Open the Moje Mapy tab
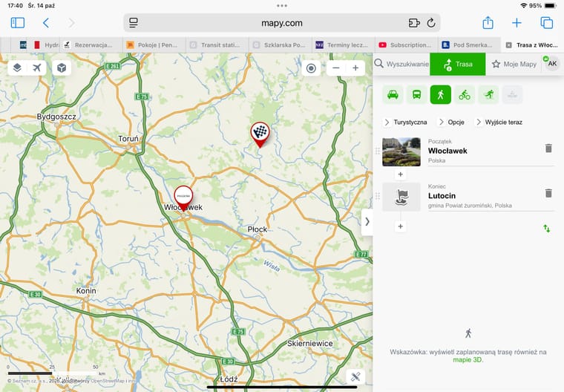Screen dimensions: 564x392 514,64
